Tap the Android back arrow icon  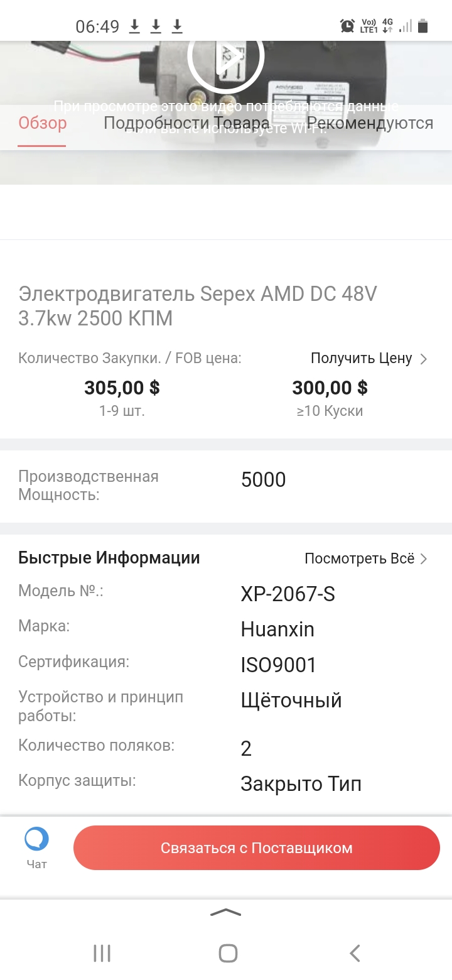[x=355, y=953]
